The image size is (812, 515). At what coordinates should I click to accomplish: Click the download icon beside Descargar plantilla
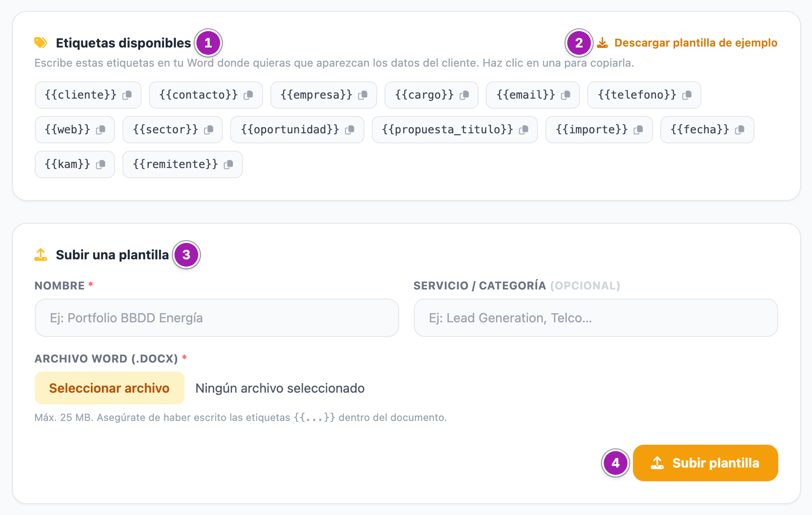pyautogui.click(x=603, y=43)
